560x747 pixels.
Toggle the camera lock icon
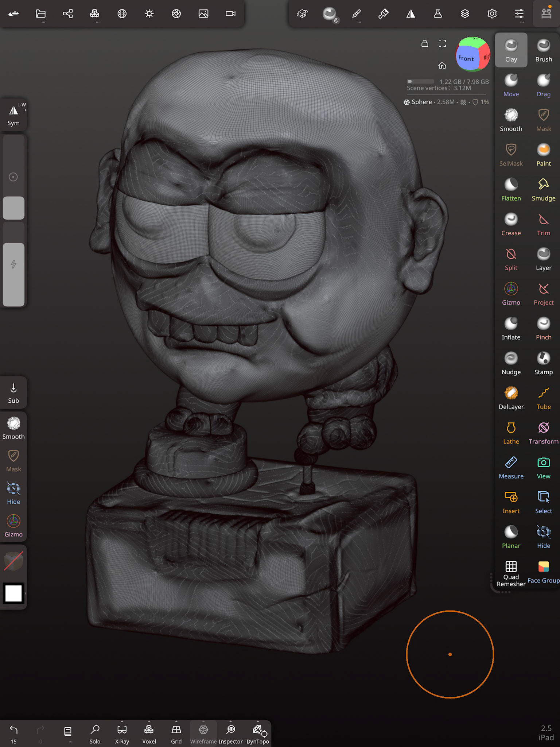[425, 43]
